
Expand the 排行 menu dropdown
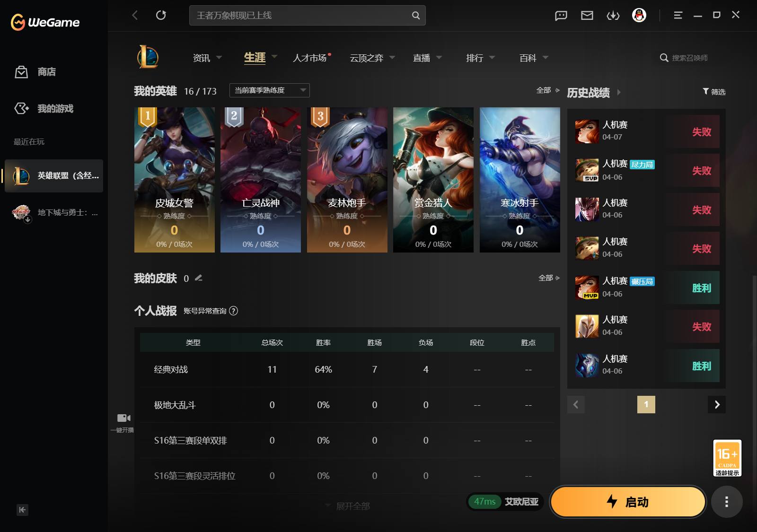492,58
